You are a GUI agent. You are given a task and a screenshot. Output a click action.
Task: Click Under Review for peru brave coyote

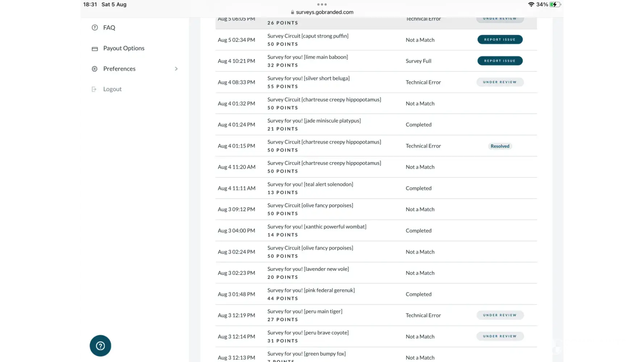point(500,336)
